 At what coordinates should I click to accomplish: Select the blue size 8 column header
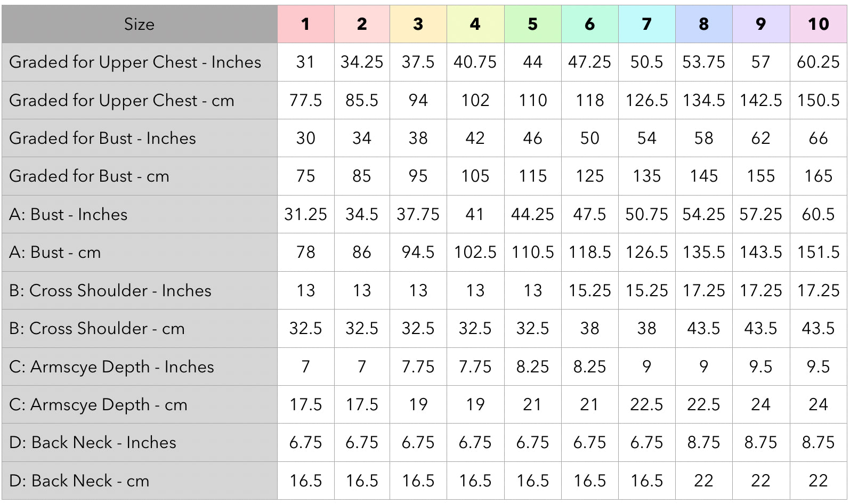point(703,24)
